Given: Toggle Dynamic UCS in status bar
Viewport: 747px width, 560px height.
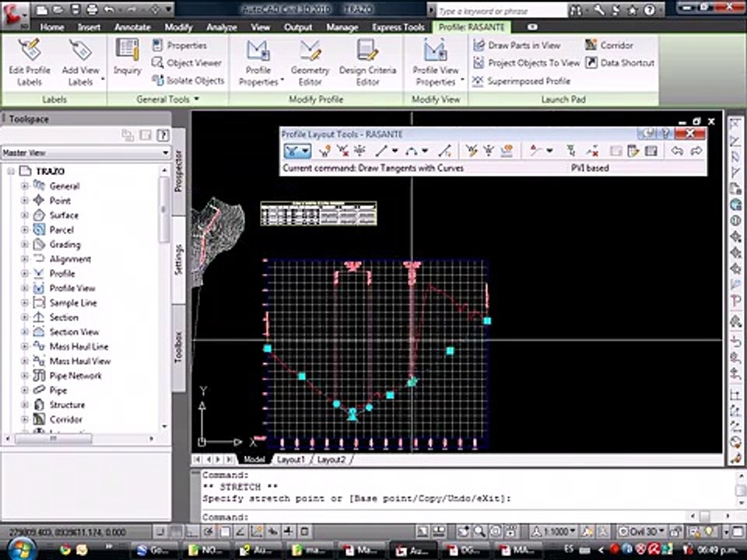Looking at the screenshot, I should click(x=257, y=531).
